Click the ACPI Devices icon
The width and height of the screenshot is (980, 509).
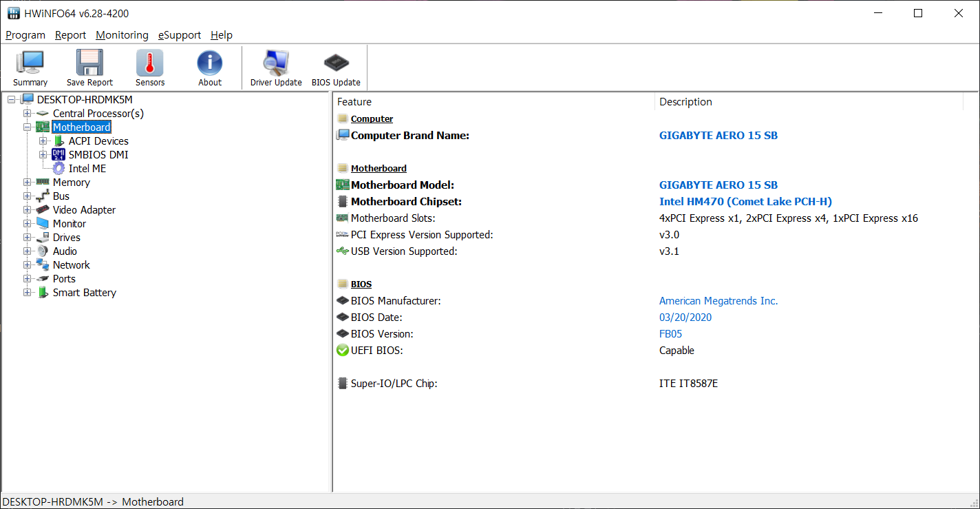tap(58, 141)
